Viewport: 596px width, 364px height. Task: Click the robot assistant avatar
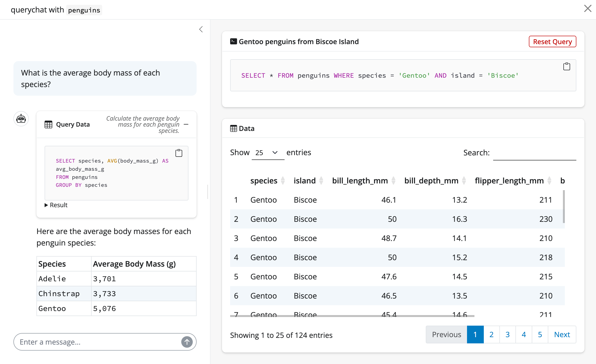pyautogui.click(x=21, y=118)
